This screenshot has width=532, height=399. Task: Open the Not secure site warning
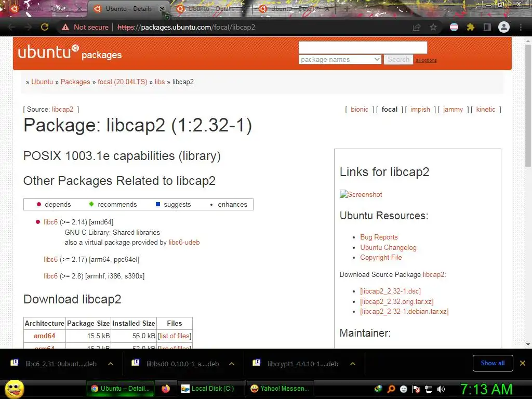85,27
